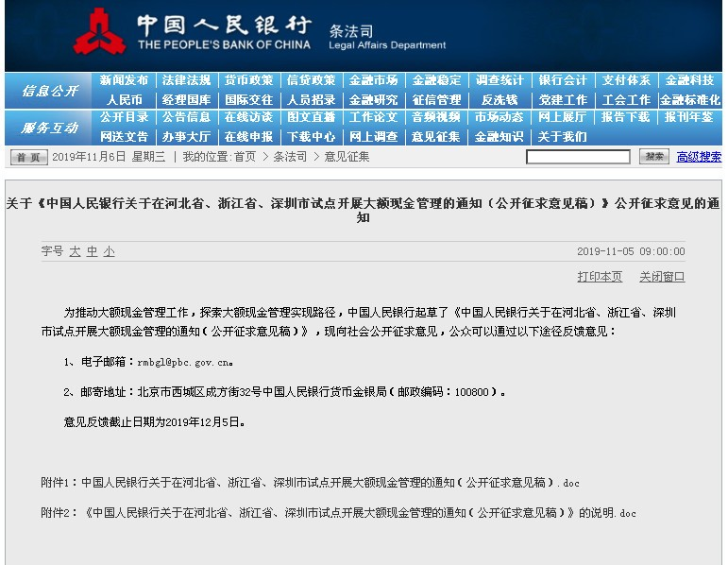Go to 人民币 section

(125, 100)
